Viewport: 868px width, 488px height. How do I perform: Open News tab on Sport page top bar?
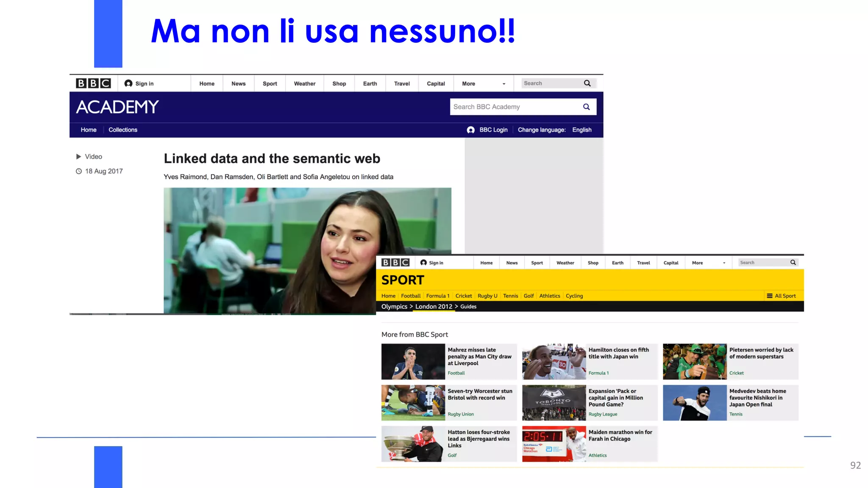pyautogui.click(x=512, y=263)
